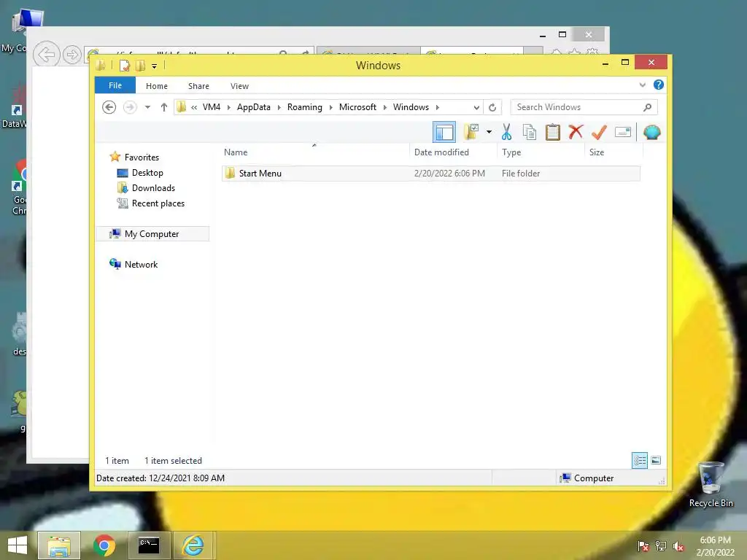Expand subfolders arrow after Microsoft breadcrumb
747x560 pixels.
tap(385, 108)
